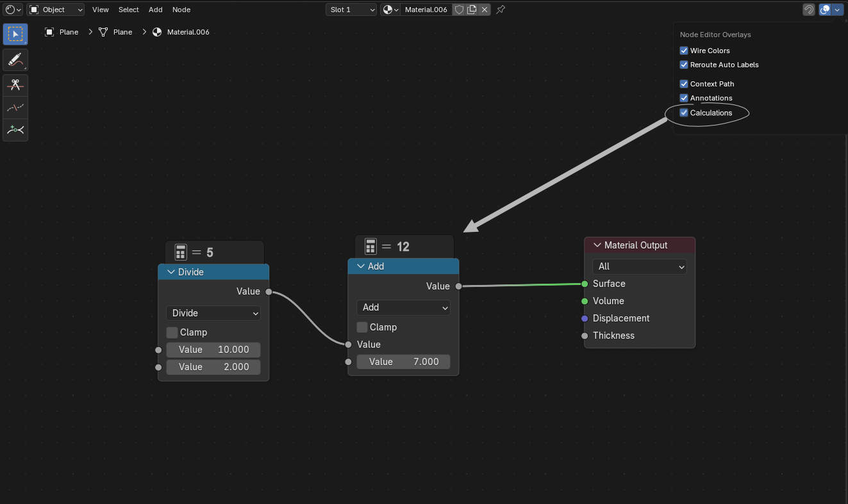Uncheck the Calculations overlay
The width and height of the screenshot is (848, 504).
(684, 113)
